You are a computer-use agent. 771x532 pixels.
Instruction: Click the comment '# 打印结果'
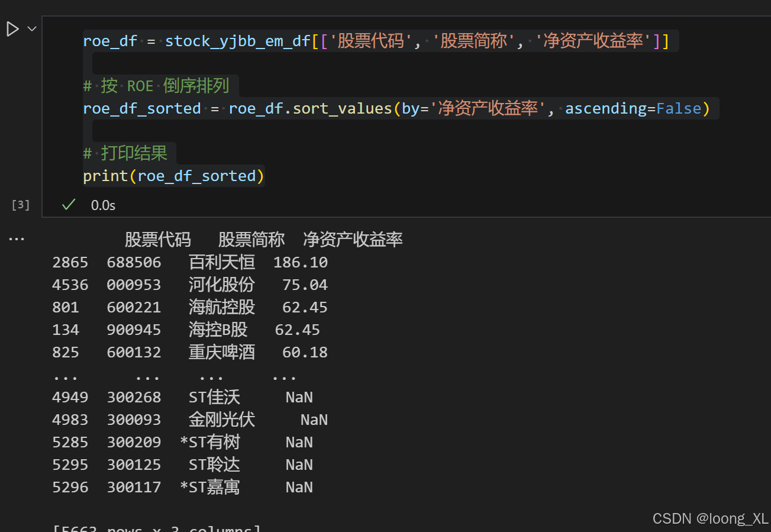click(x=125, y=154)
